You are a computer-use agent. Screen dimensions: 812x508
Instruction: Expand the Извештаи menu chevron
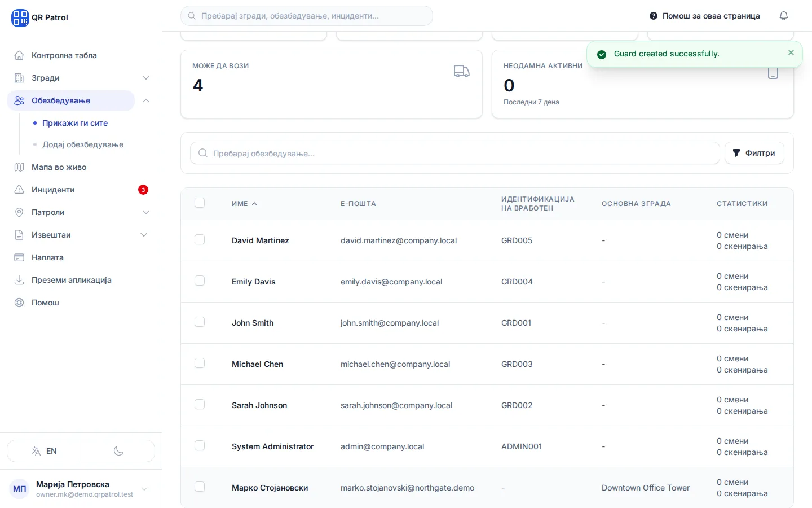click(144, 235)
